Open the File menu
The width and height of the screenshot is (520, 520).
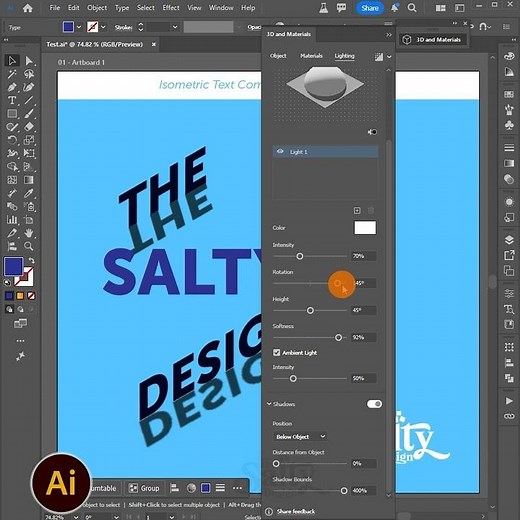pyautogui.click(x=55, y=8)
